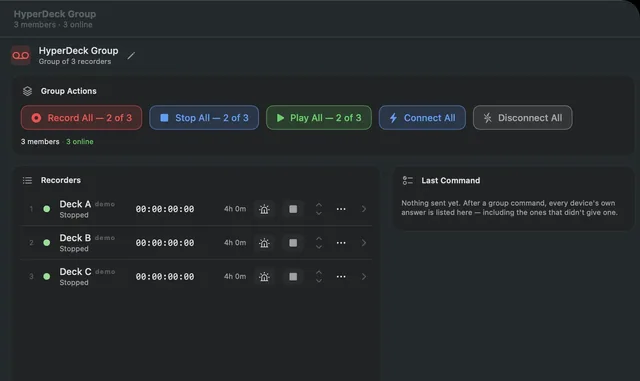The width and height of the screenshot is (640, 381).
Task: Click the Deck C timecode 00:00:00:00
Action: point(165,277)
